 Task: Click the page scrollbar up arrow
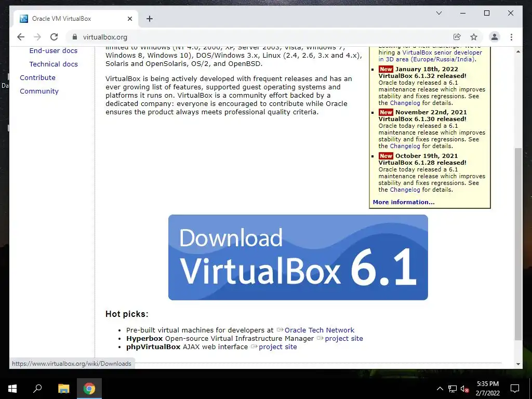[x=518, y=51]
